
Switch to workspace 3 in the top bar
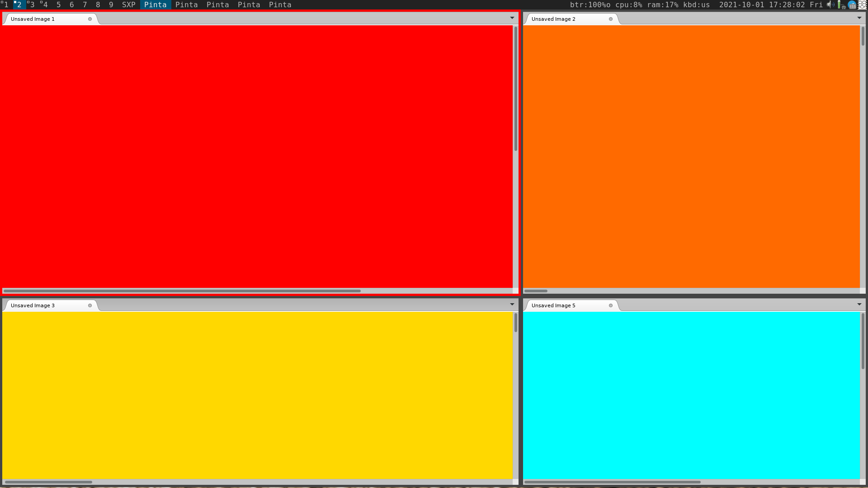(32, 5)
